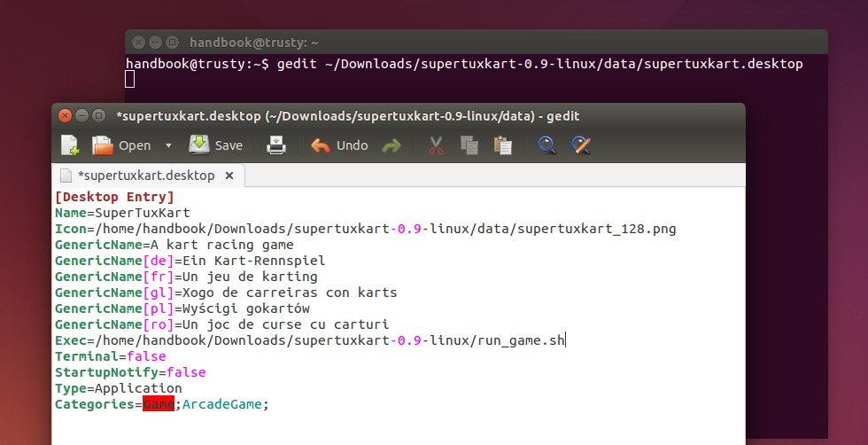The width and height of the screenshot is (868, 445).
Task: Click the GenericName[de] line
Action: coord(190,261)
